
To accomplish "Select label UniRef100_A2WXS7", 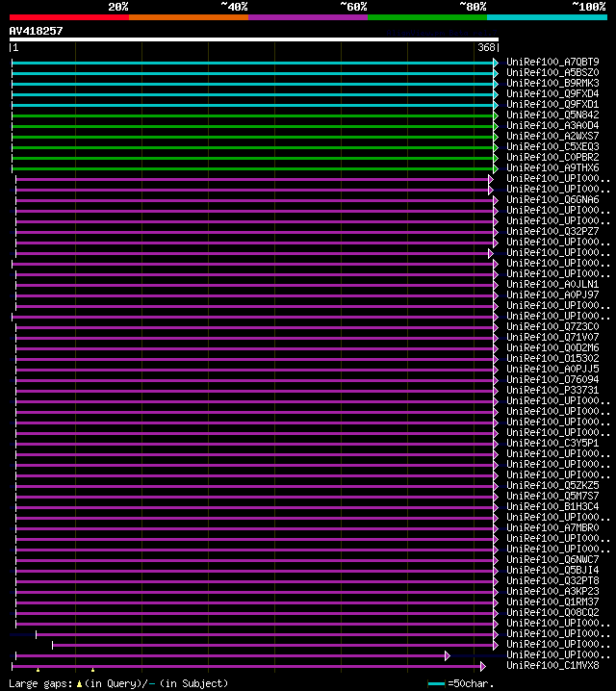I will (552, 136).
